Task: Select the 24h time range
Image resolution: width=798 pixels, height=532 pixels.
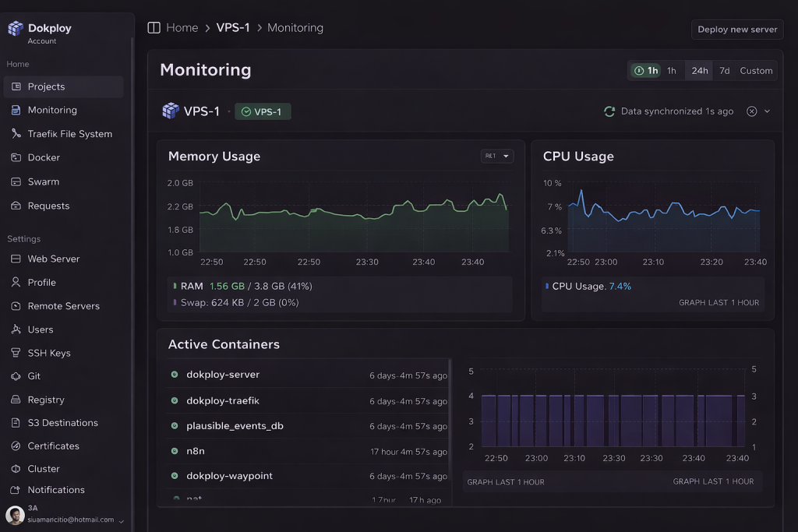Action: [x=700, y=71]
